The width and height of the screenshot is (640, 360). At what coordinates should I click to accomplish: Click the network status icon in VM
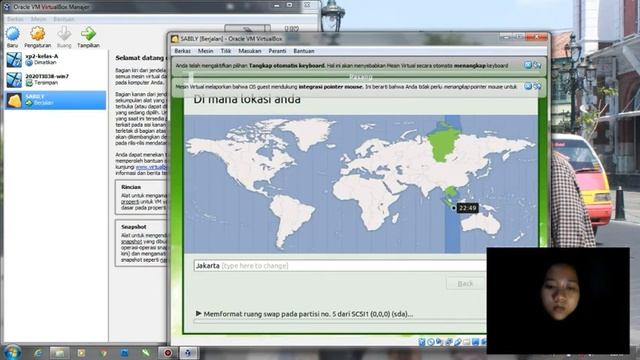point(448,342)
